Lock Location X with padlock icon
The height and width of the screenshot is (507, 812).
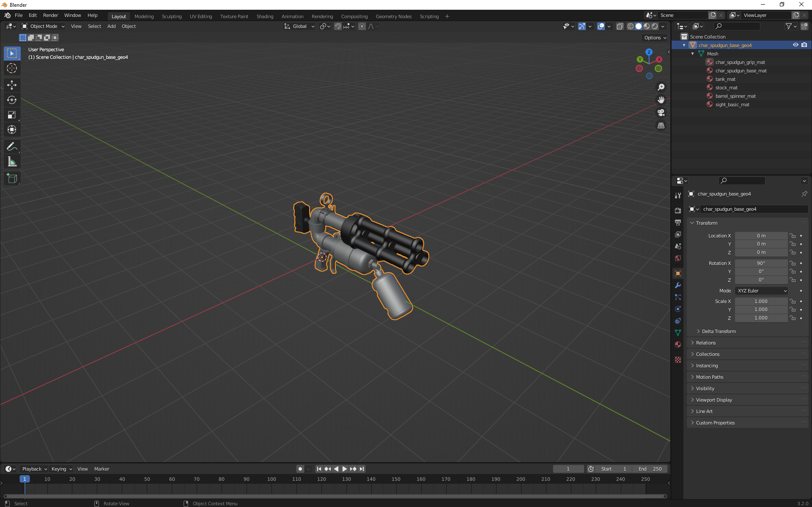click(x=793, y=236)
